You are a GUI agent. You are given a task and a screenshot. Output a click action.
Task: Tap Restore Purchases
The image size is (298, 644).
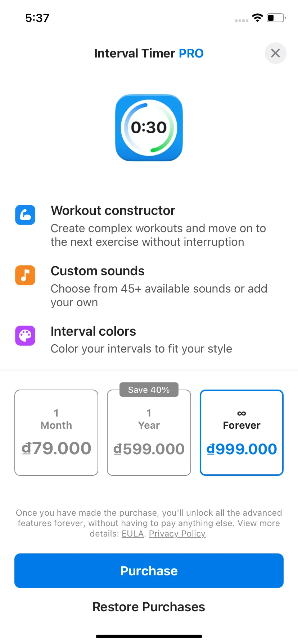point(149,607)
